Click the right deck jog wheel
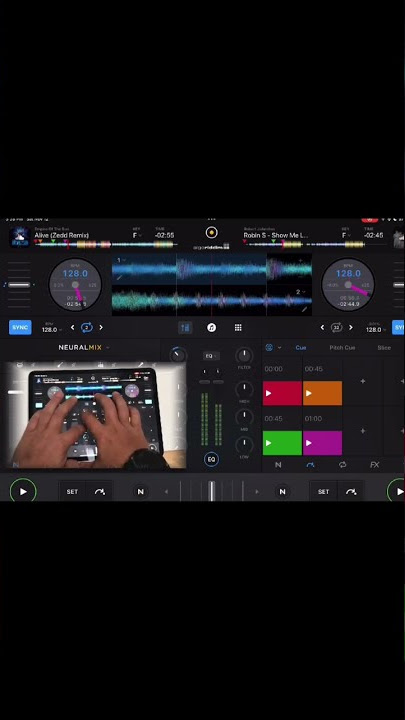Screen dimensions: 405x720 click(348, 284)
